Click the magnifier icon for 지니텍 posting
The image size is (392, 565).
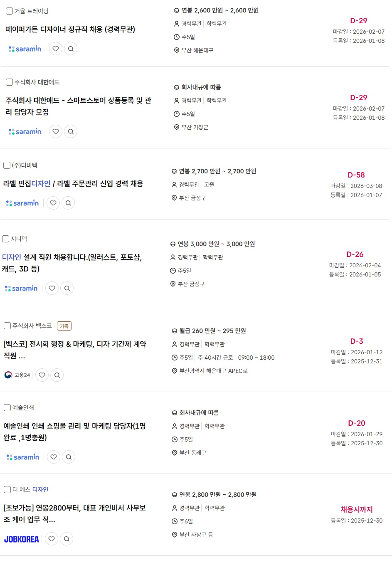coord(67,288)
